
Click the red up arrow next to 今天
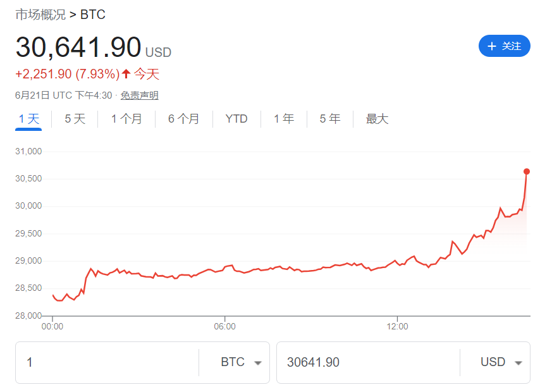126,74
